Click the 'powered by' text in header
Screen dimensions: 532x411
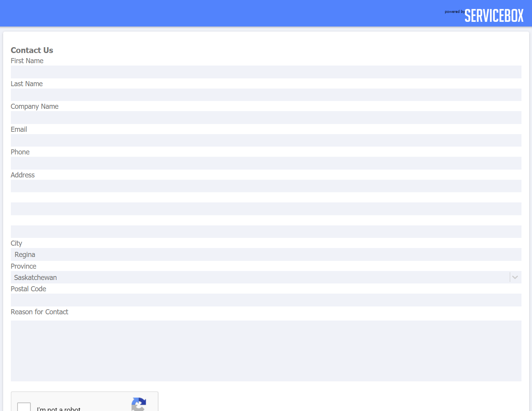click(x=454, y=12)
